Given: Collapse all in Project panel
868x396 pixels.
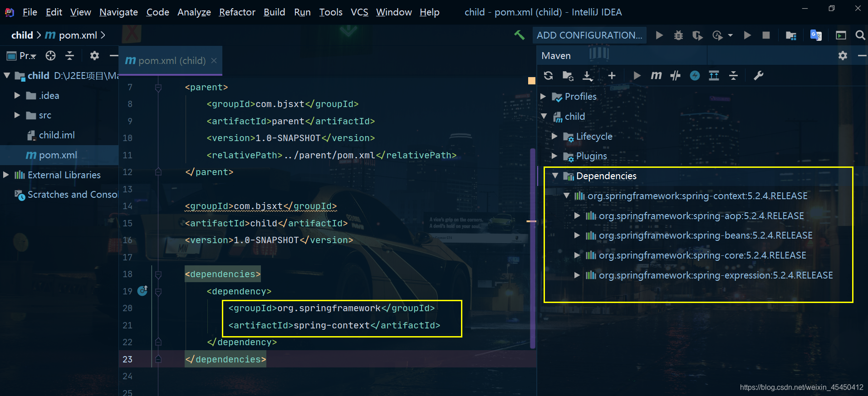Looking at the screenshot, I should pyautogui.click(x=69, y=55).
